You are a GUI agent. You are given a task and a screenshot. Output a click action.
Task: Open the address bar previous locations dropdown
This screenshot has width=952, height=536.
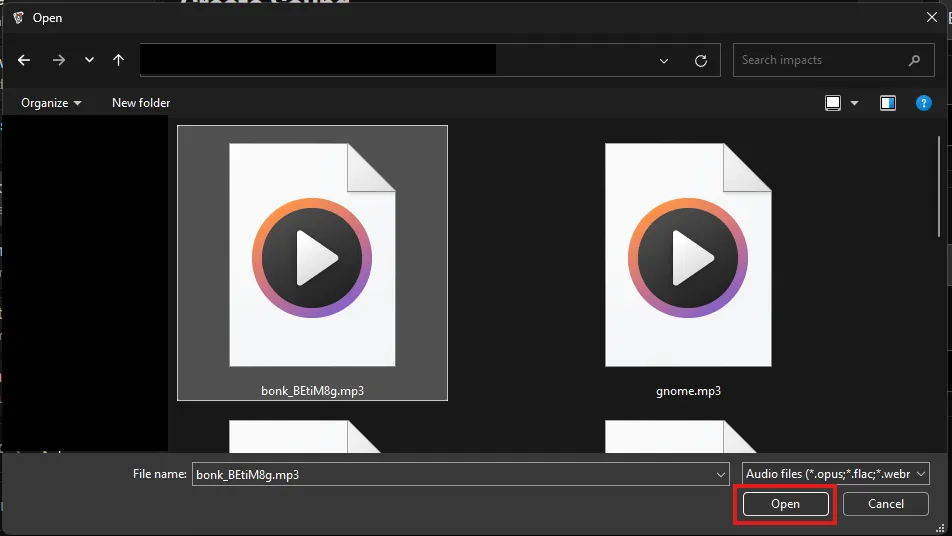coord(664,60)
